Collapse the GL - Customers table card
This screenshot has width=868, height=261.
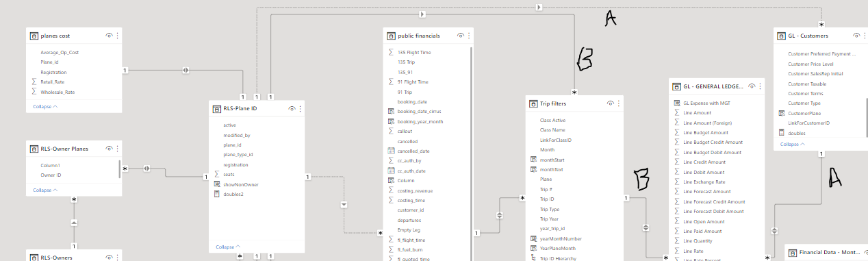pos(793,144)
